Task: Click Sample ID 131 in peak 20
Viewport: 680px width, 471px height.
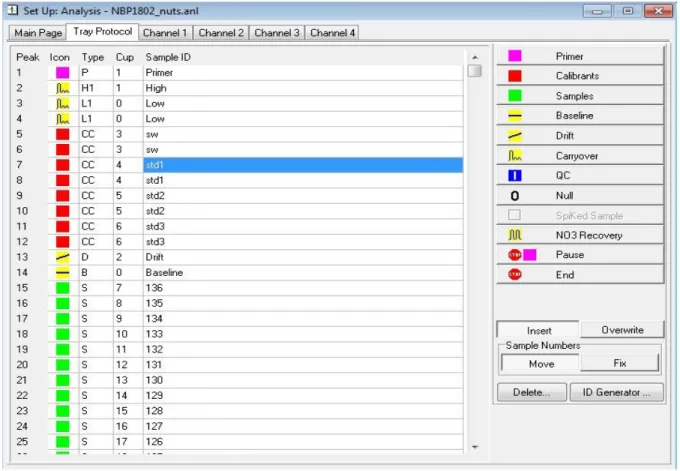Action: click(x=154, y=365)
